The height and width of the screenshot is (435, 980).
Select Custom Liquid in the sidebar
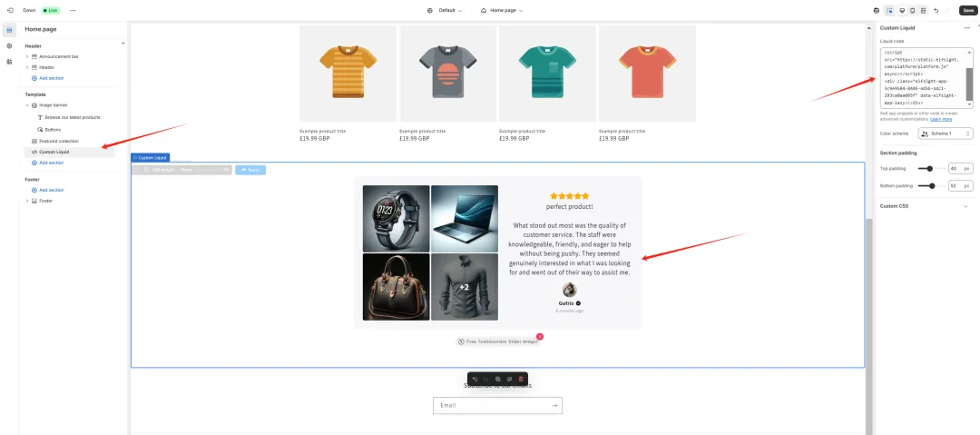pyautogui.click(x=54, y=152)
